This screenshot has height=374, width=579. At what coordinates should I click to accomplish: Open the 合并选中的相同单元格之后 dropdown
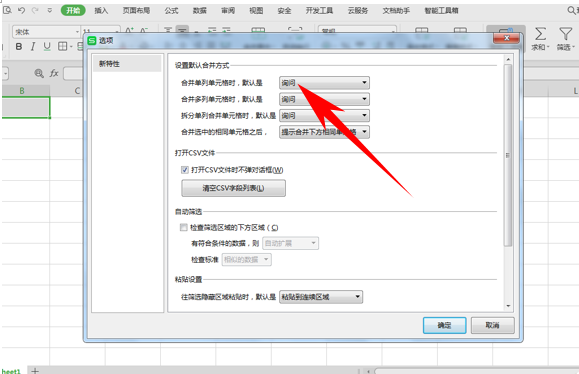coord(324,132)
